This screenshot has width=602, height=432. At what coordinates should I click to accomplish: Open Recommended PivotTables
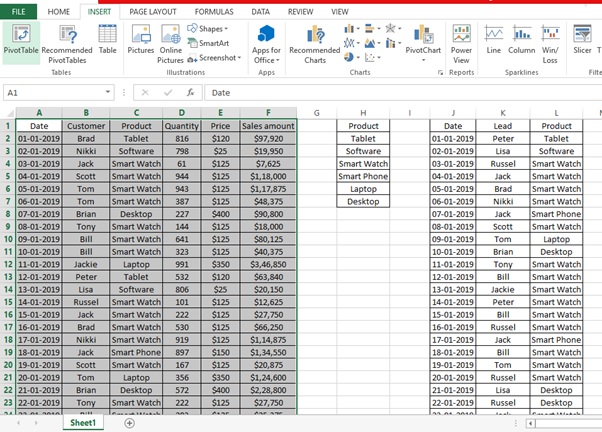coord(67,43)
